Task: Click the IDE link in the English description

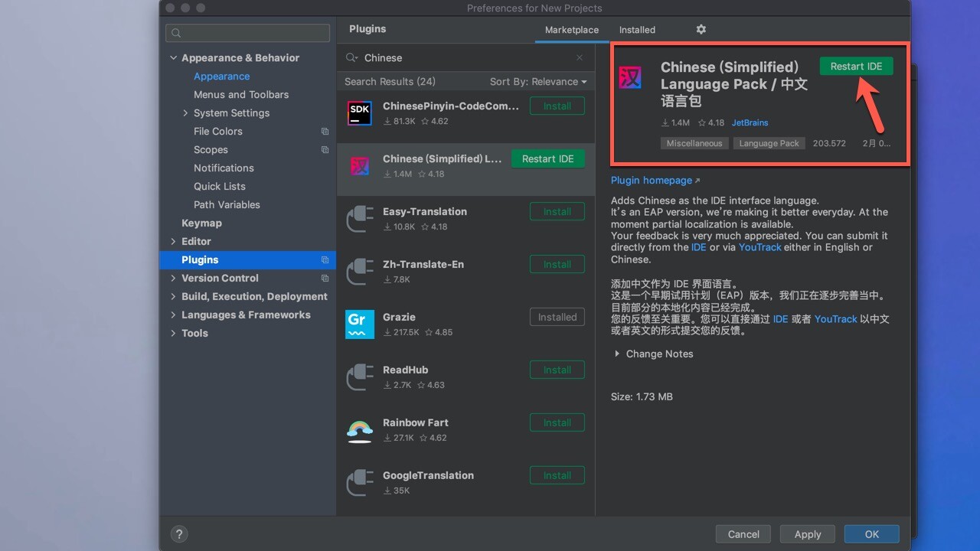Action: click(699, 247)
